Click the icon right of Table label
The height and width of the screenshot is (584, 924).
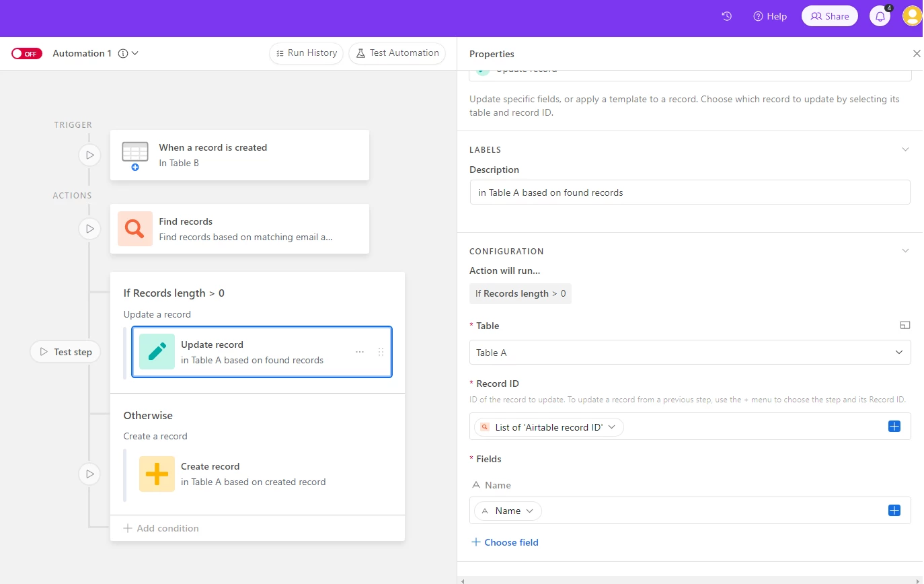click(x=905, y=326)
